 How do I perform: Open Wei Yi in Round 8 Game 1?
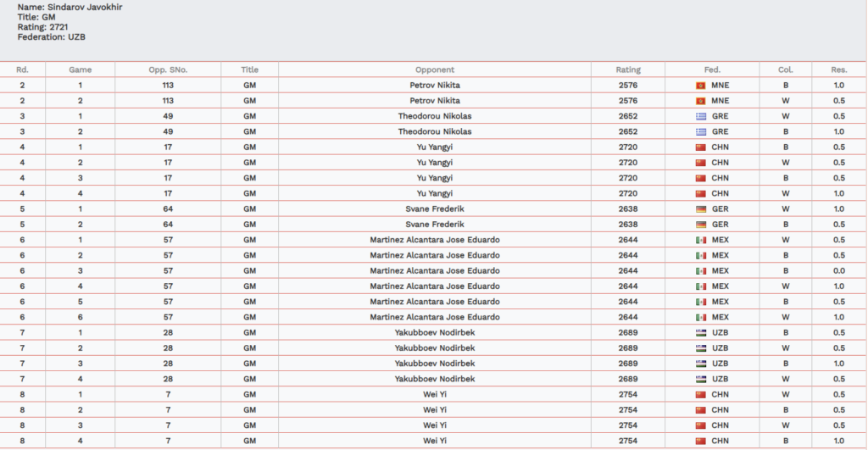[x=435, y=394]
